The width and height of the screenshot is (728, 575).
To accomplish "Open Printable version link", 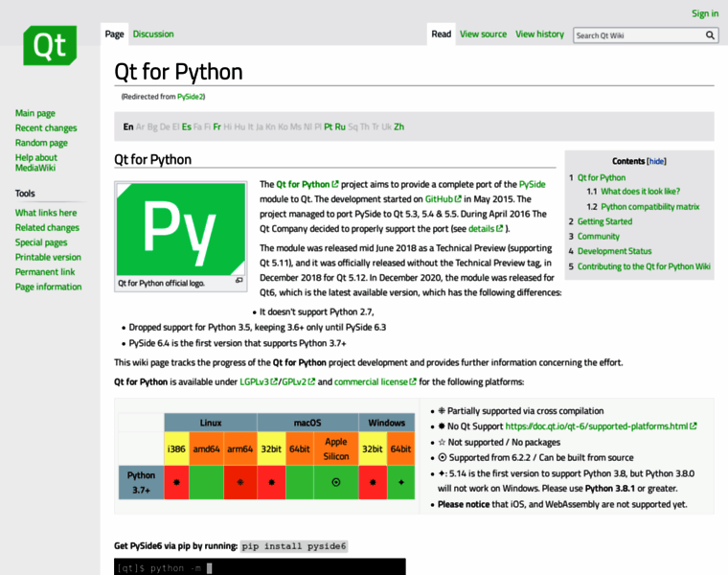I will pyautogui.click(x=48, y=257).
